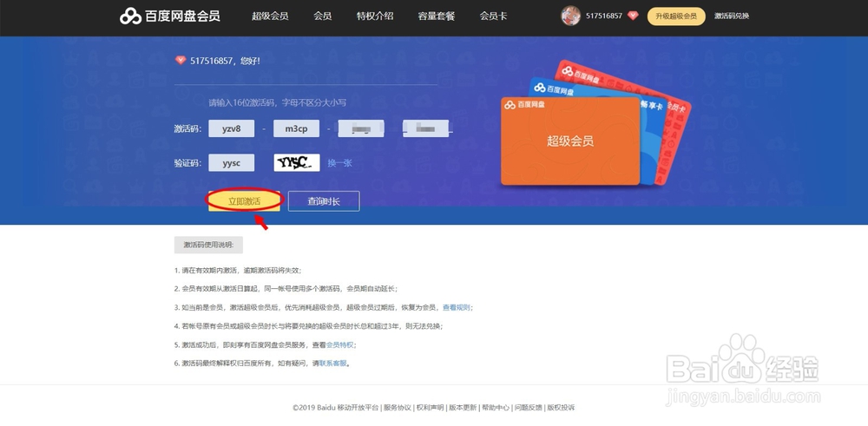Switch to the 会员 menu tab
The width and height of the screenshot is (868, 426).
point(323,16)
